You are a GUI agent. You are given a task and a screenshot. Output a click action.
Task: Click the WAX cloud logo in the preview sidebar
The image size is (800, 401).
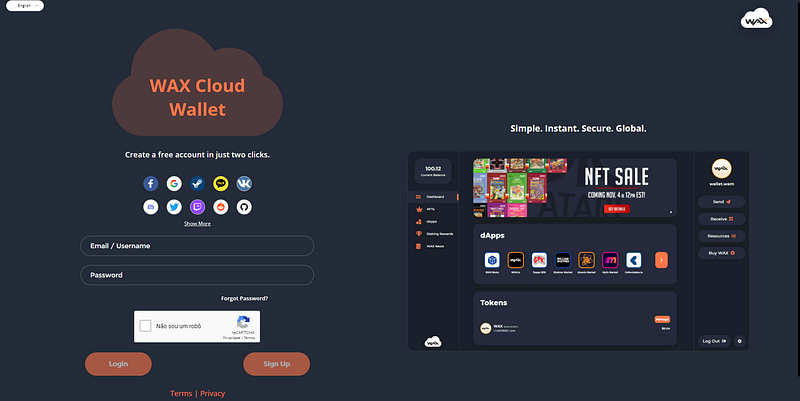coord(433,341)
